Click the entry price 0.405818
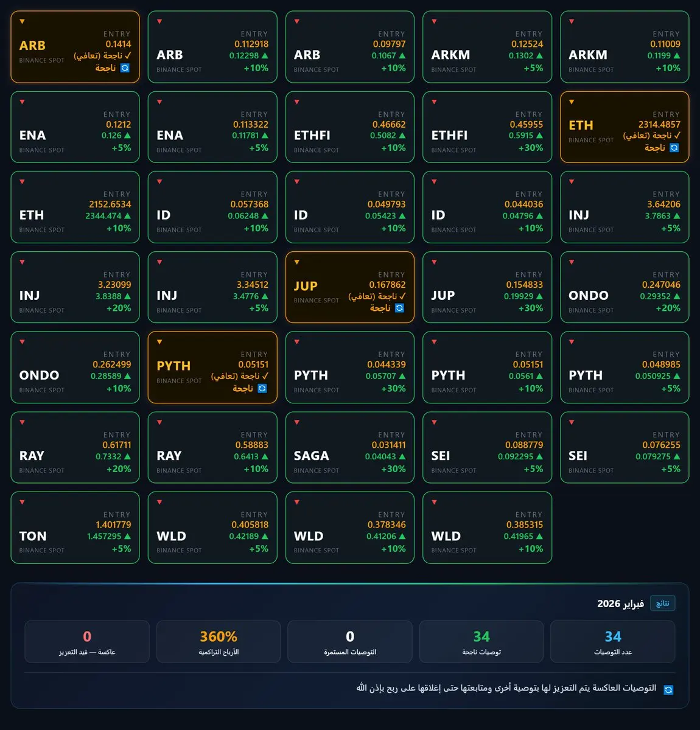 tap(250, 524)
